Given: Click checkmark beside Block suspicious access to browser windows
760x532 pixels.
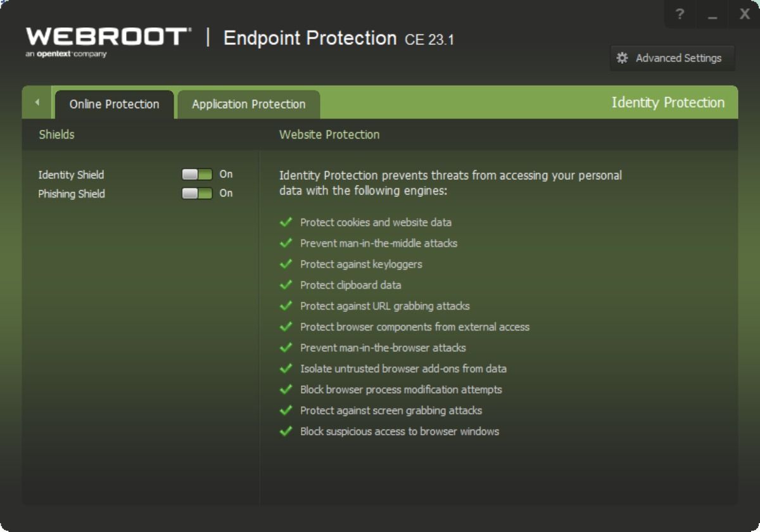Looking at the screenshot, I should [286, 431].
